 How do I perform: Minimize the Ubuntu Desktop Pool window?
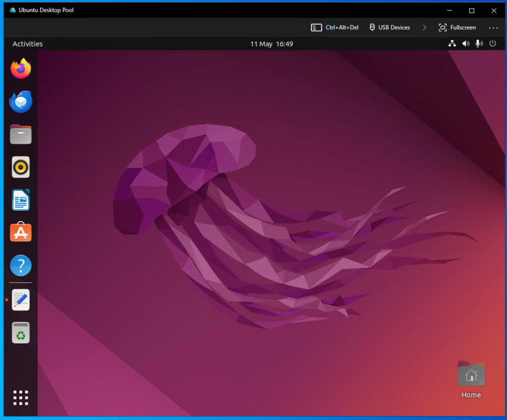pos(450,11)
